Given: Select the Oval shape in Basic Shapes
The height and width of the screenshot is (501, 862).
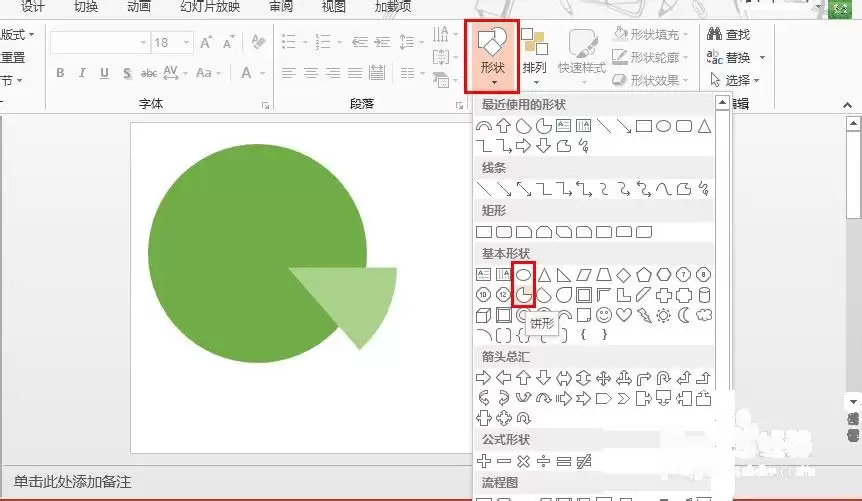Looking at the screenshot, I should click(523, 274).
